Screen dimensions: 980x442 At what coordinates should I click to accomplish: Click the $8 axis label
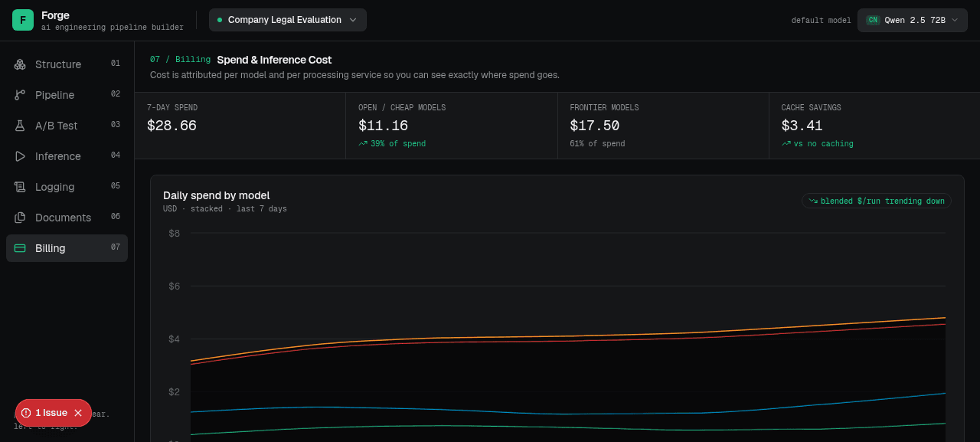175,233
